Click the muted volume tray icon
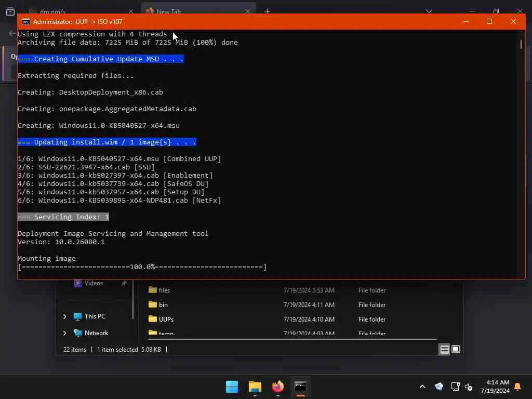This screenshot has height=399, width=532. tap(469, 387)
